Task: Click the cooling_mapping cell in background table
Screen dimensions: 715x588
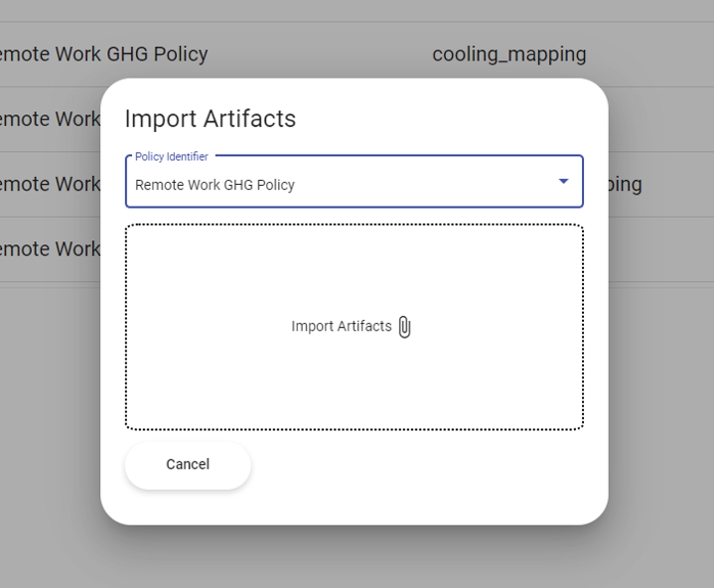Action: coord(508,54)
